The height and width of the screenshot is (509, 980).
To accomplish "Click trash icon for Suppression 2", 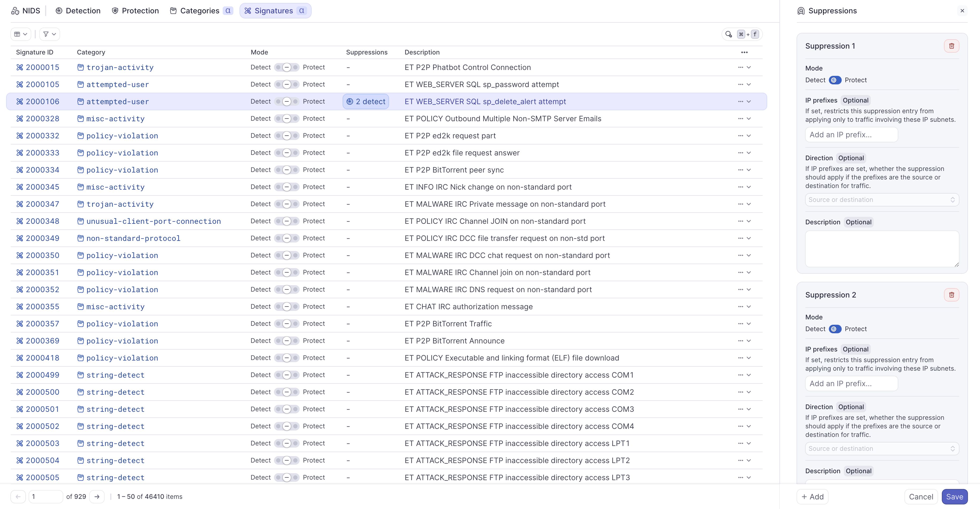I will click(x=951, y=295).
